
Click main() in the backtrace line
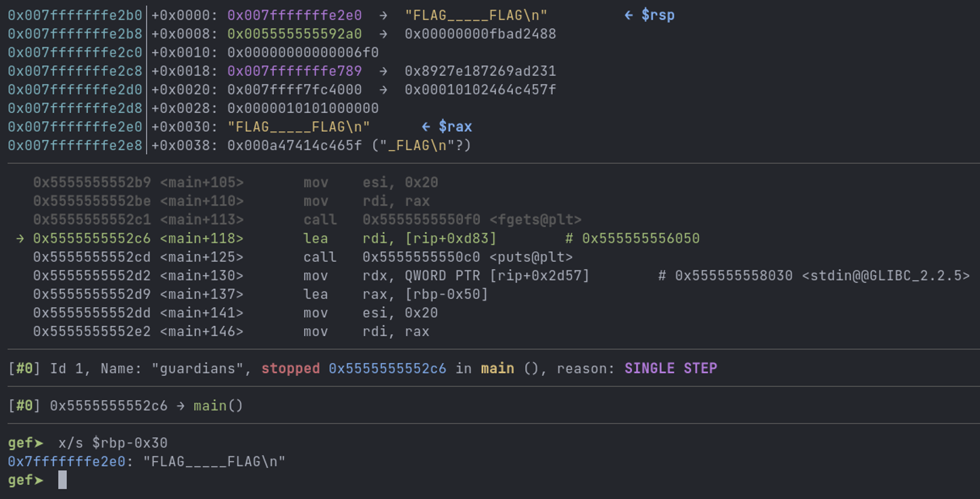point(218,406)
